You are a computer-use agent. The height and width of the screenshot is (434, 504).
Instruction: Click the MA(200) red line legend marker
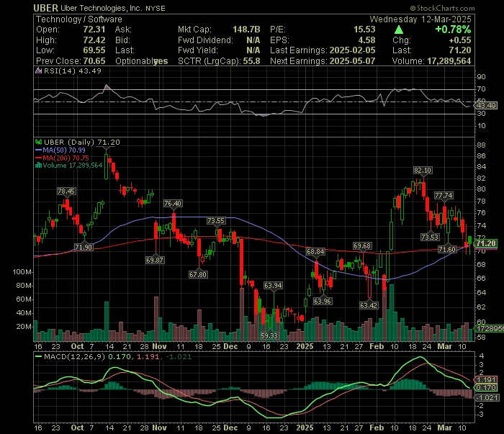[x=39, y=158]
